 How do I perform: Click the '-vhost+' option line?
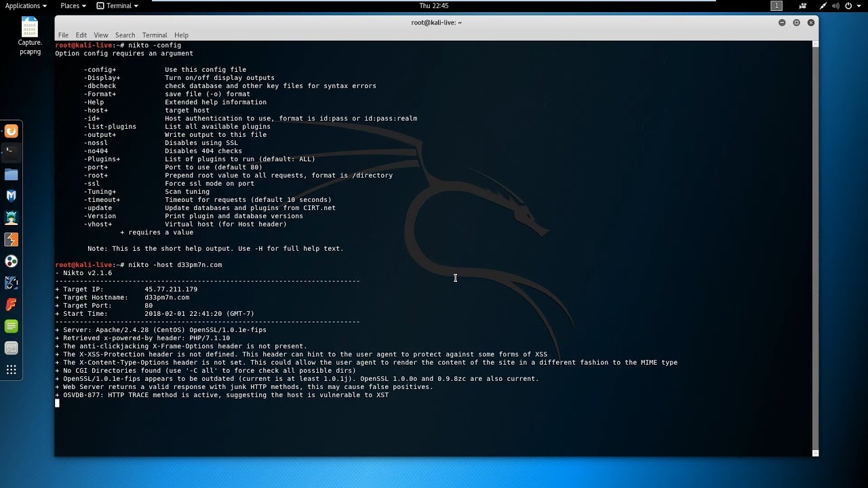[x=185, y=224]
